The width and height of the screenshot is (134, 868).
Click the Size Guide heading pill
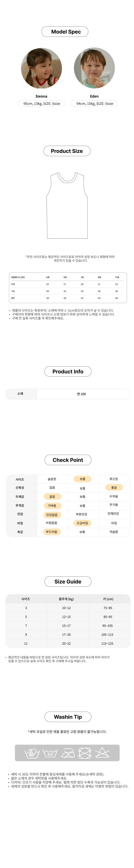(68, 581)
